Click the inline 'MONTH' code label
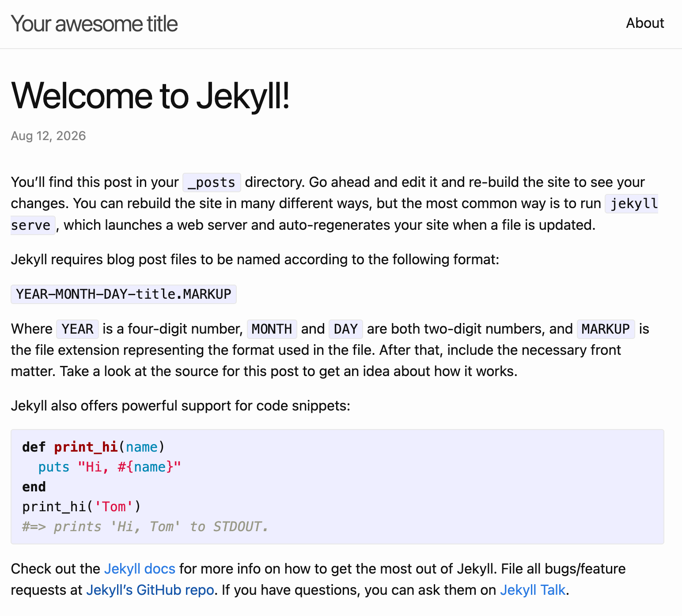 pyautogui.click(x=272, y=329)
